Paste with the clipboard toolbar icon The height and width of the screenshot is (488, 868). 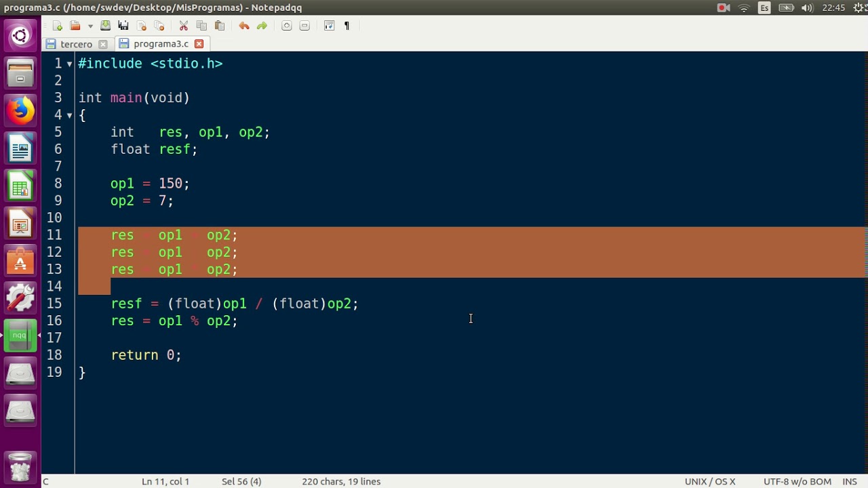[x=220, y=26]
